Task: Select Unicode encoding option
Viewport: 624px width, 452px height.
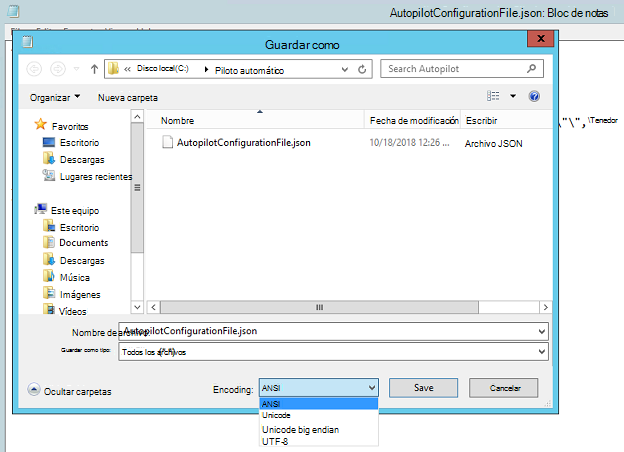Action: tap(318, 415)
